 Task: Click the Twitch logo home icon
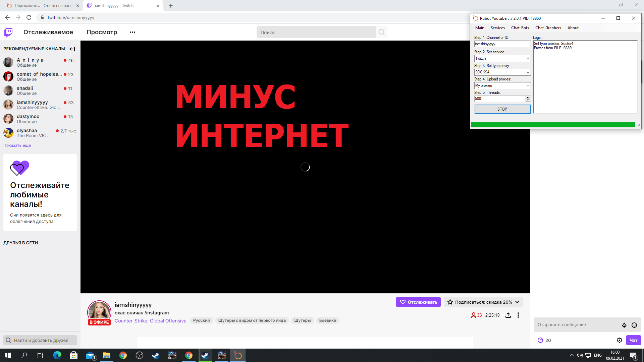coord(8,32)
